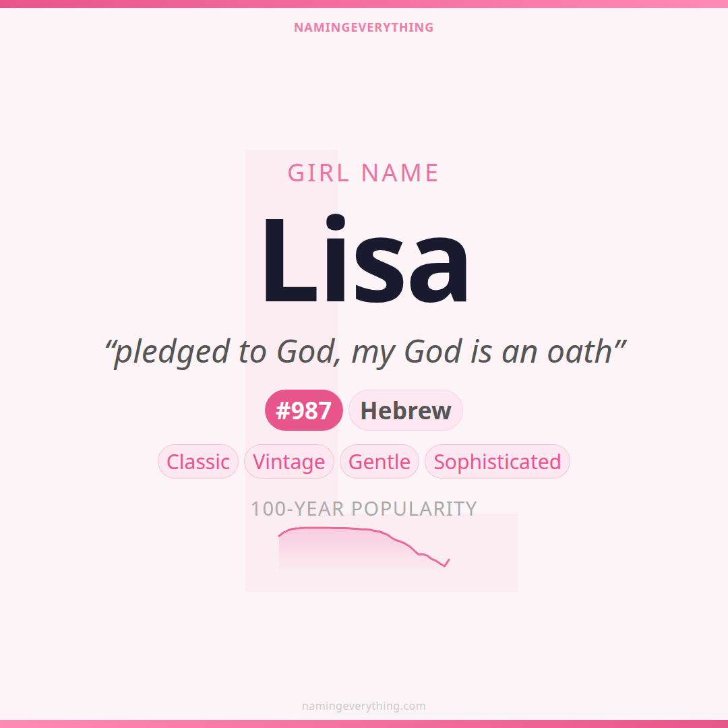Choose the Vintage tag pill

pos(289,462)
